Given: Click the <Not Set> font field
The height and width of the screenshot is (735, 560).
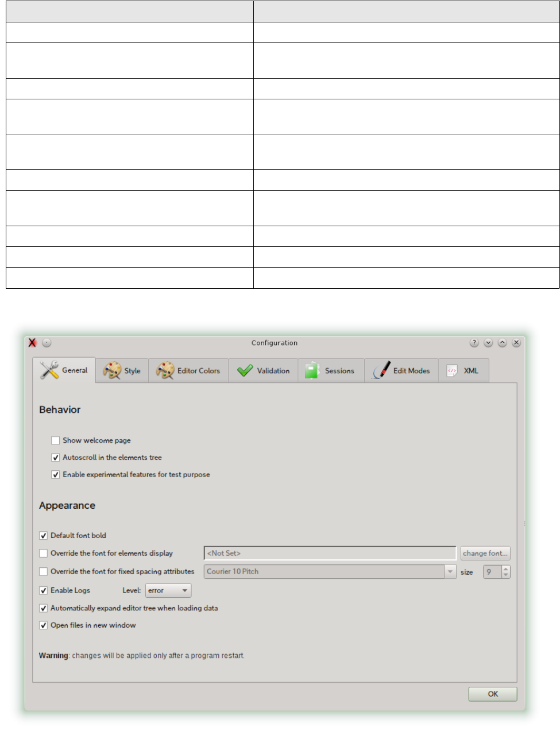Looking at the screenshot, I should (x=330, y=553).
